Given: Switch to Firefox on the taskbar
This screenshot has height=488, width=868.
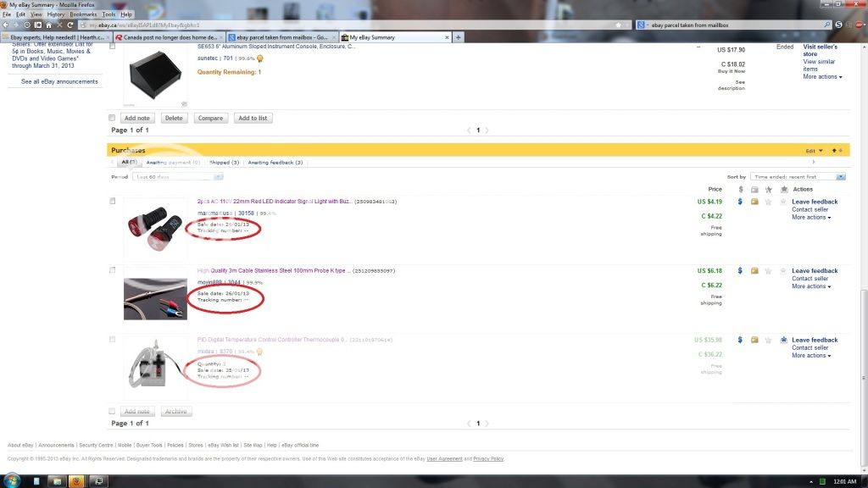Looking at the screenshot, I should tap(76, 481).
